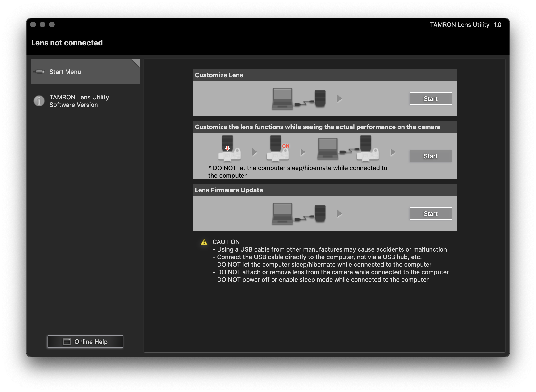Click the info icon for Software Version
This screenshot has width=536, height=392.
click(39, 101)
